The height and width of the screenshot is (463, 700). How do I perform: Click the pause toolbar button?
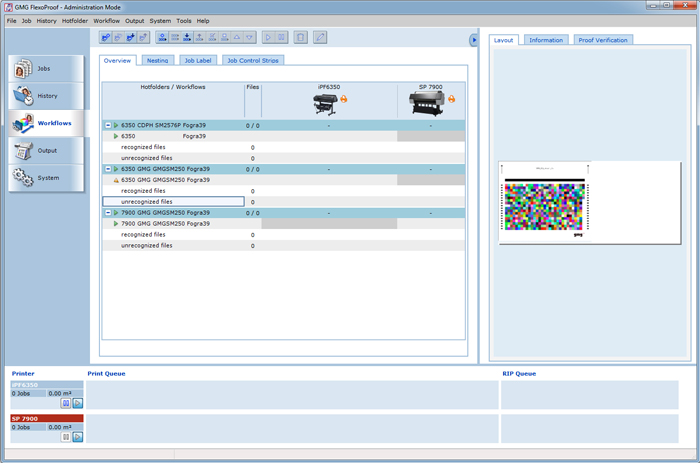(x=281, y=38)
